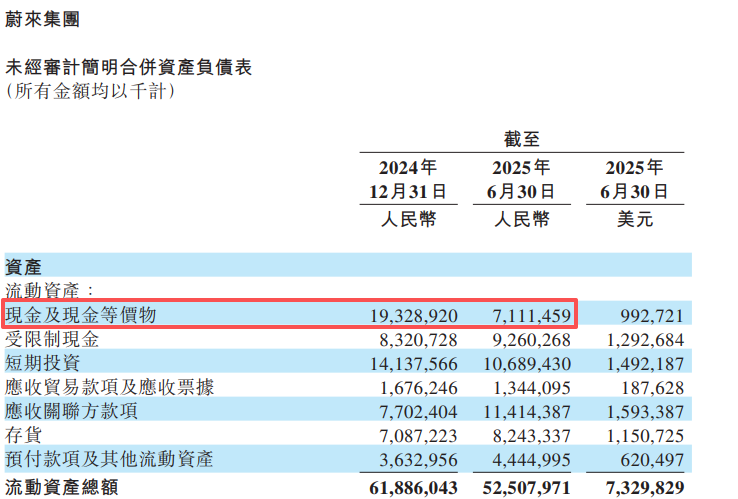Click the total 52,507,971
The image size is (738, 499).
(527, 488)
